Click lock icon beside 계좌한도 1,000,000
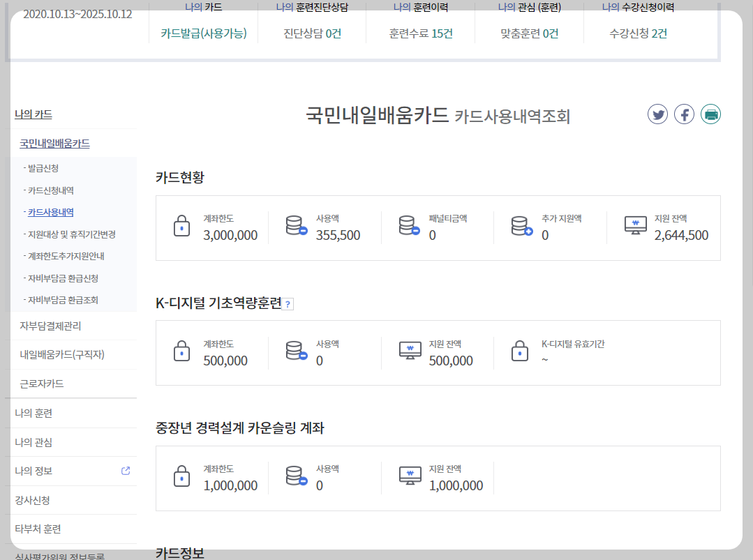 pyautogui.click(x=181, y=476)
